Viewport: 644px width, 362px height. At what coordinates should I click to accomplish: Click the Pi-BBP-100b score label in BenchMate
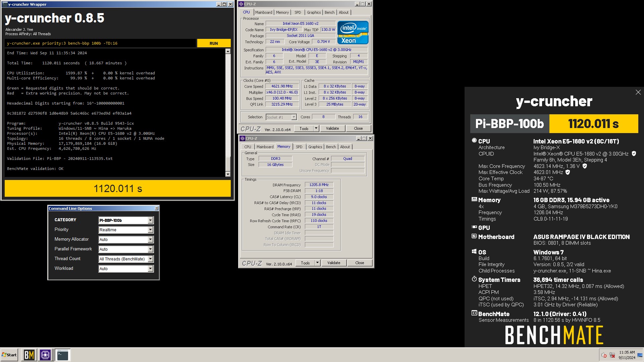point(509,124)
